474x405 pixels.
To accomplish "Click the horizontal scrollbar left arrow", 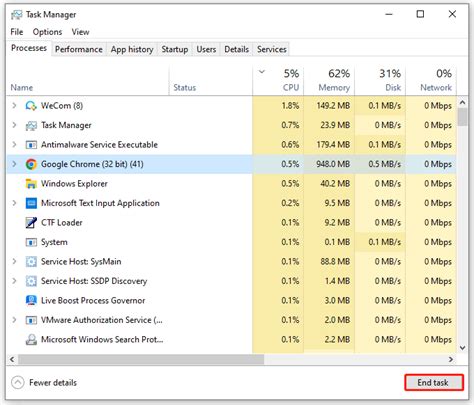I will coord(12,359).
